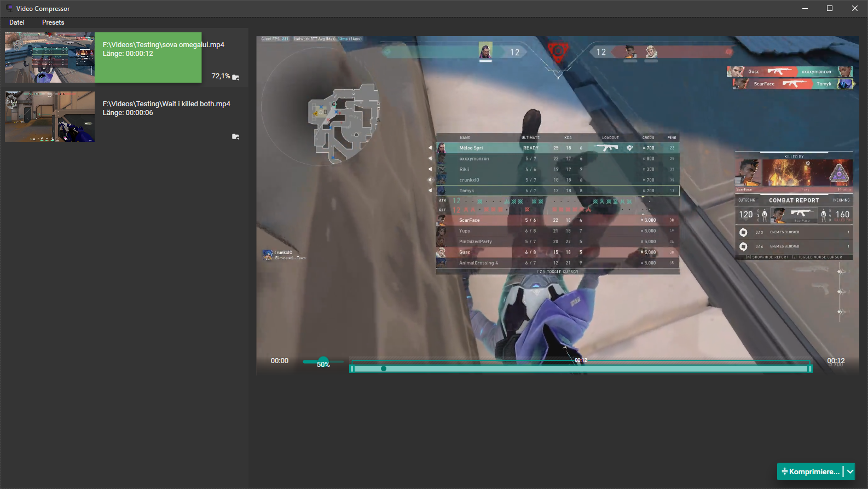This screenshot has height=489, width=868.
Task: Click the F:\Videos\Testing\sova omegalul.mp4 file path
Action: [164, 45]
